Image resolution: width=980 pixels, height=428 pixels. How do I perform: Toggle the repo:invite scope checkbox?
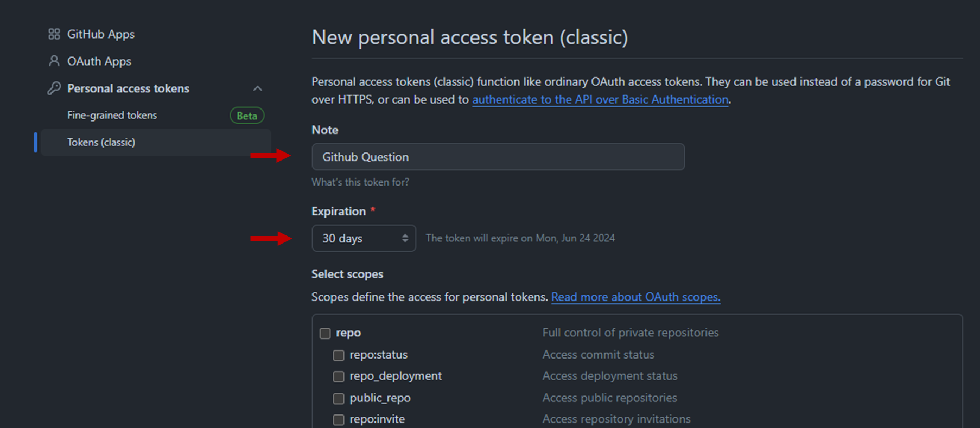tap(339, 420)
